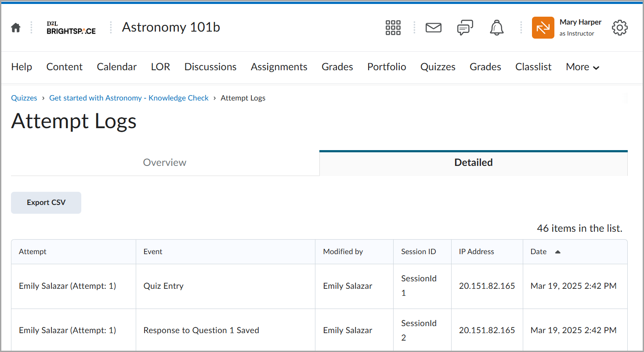Expand the More navigation dropdown
This screenshot has height=352, width=644.
point(582,67)
